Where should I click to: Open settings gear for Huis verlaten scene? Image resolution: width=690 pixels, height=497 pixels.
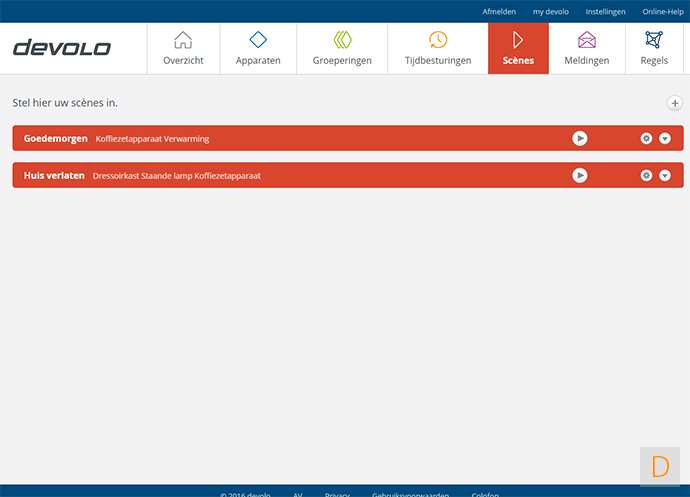[x=646, y=175]
